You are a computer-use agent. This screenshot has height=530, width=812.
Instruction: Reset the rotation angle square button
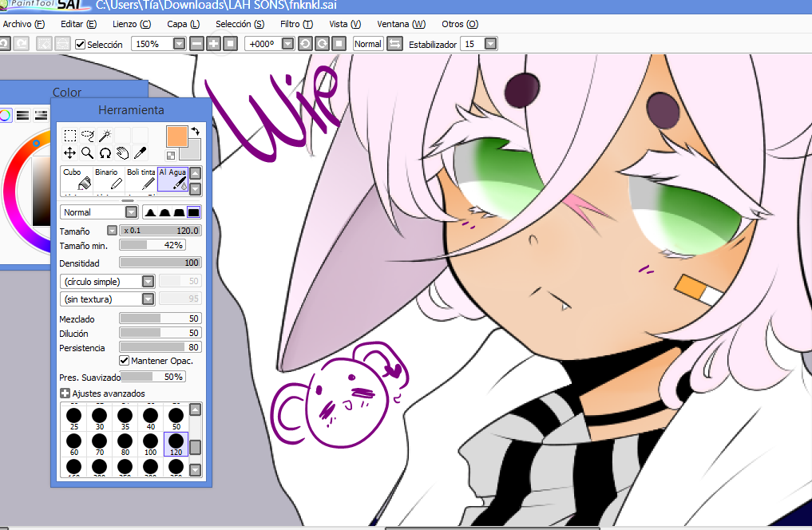[339, 44]
